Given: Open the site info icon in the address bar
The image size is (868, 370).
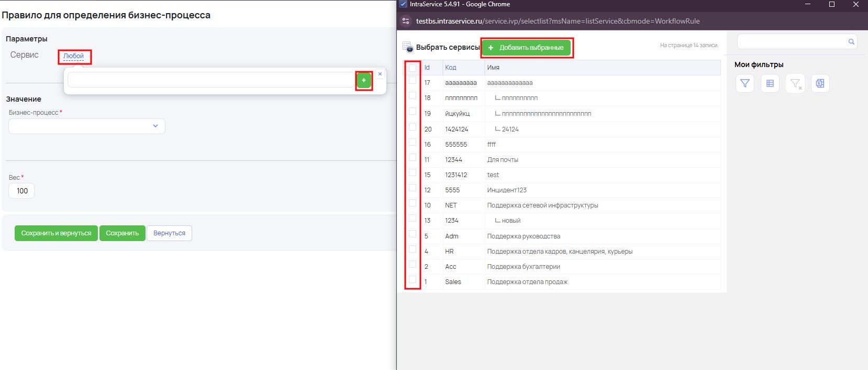Looking at the screenshot, I should click(405, 21).
